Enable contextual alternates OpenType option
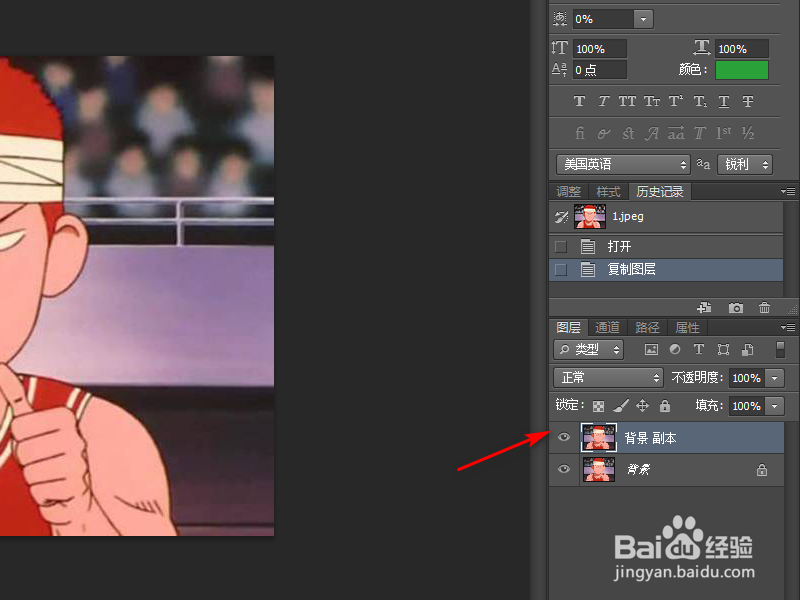Image resolution: width=800 pixels, height=600 pixels. [x=604, y=133]
